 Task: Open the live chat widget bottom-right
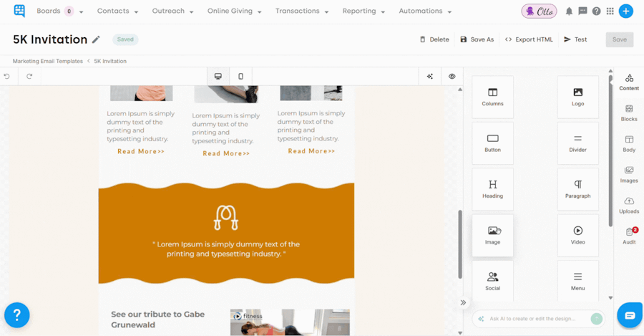click(630, 315)
